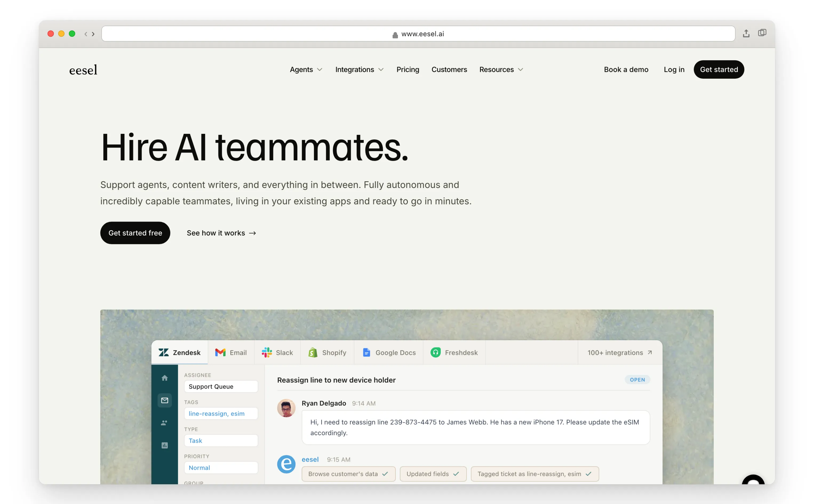Click Log in
This screenshot has height=504, width=814.
point(674,69)
